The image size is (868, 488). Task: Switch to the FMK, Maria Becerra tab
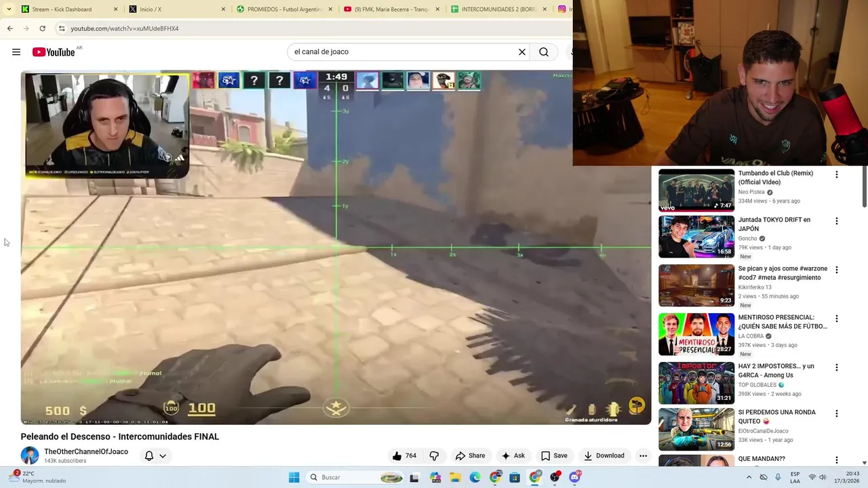pos(393,9)
